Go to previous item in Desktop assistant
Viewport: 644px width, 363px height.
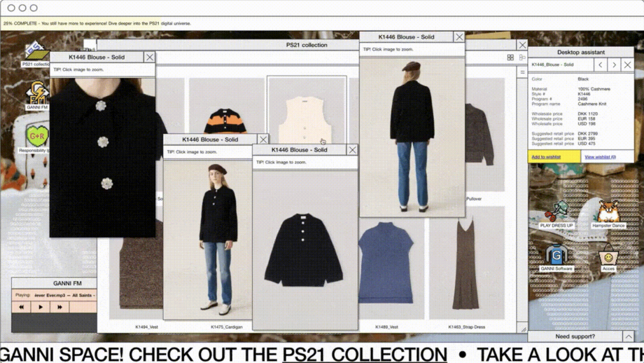point(601,65)
